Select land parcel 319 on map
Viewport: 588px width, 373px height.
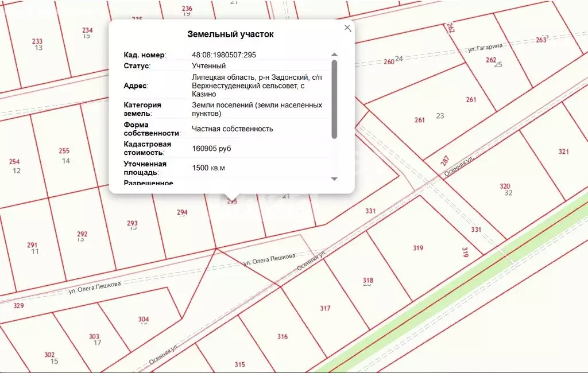417,248
